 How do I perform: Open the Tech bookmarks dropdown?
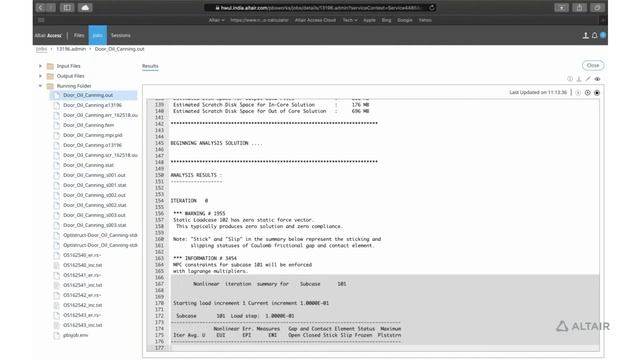click(350, 20)
